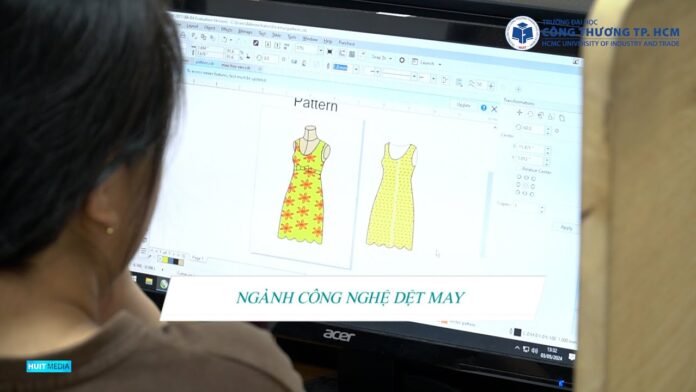Show hidden system tray icons

(x=517, y=348)
